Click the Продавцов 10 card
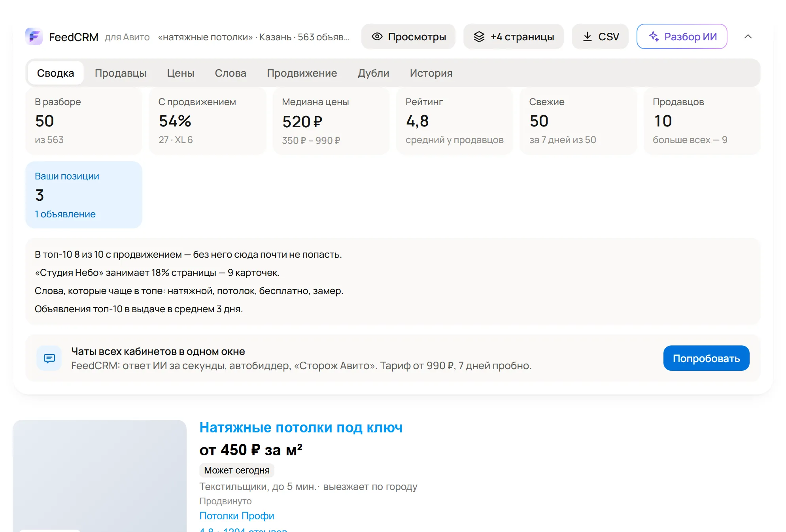 coord(702,121)
